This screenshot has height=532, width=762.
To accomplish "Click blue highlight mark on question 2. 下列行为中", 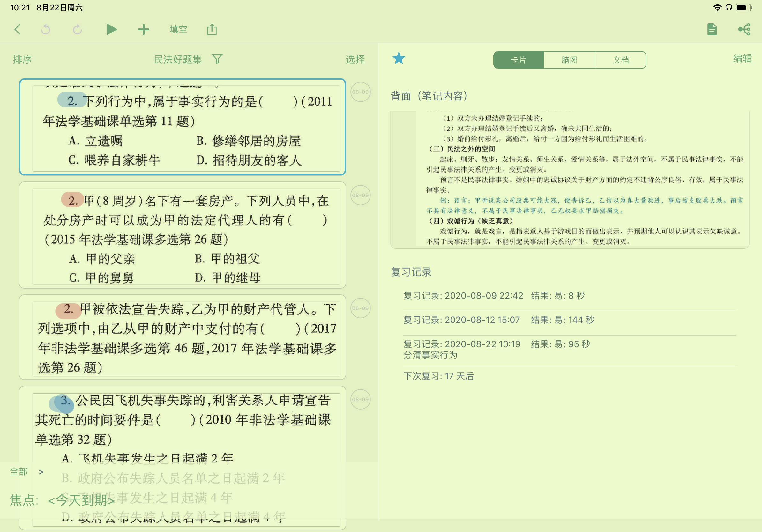I will tap(72, 100).
